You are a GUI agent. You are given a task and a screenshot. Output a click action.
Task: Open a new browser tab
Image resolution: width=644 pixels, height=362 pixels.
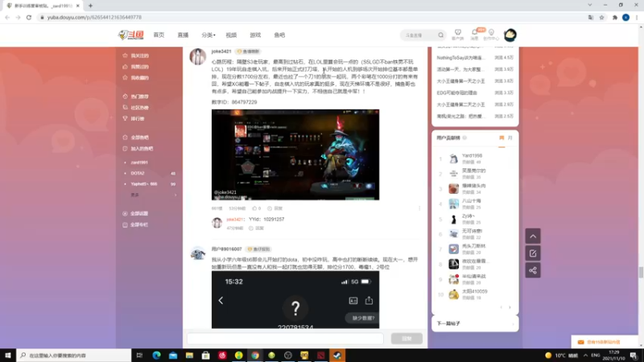tap(90, 6)
